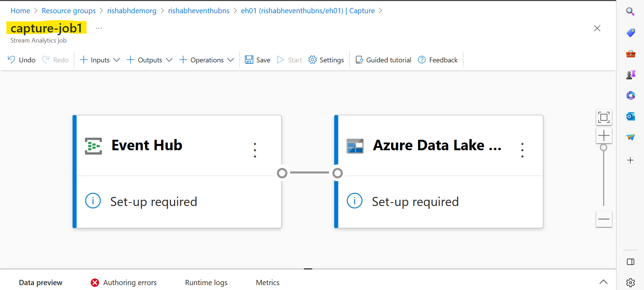Open the shopping tag sidebar icon
Viewport: 644px width, 290px height.
(x=630, y=33)
